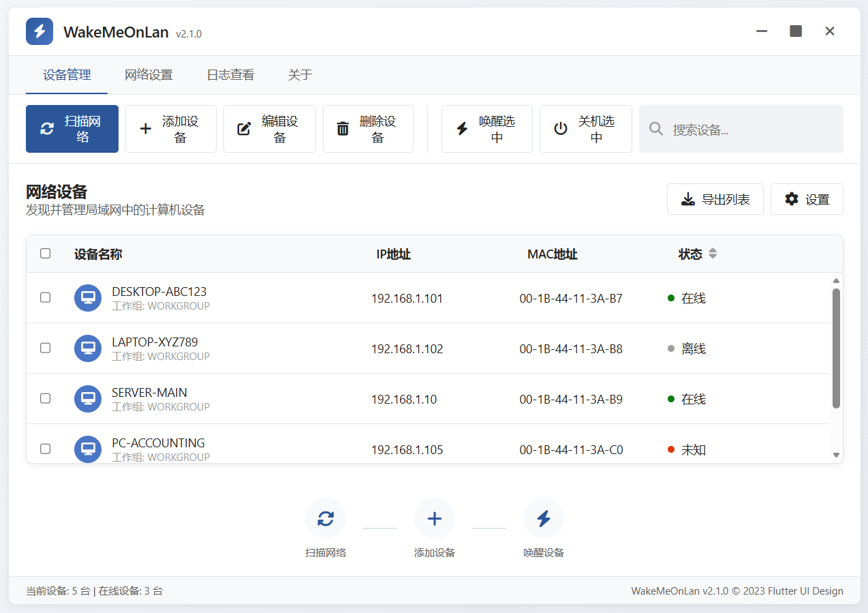Click the power icon on 关机选中 button
Viewport: 868px width, 613px height.
coord(561,129)
